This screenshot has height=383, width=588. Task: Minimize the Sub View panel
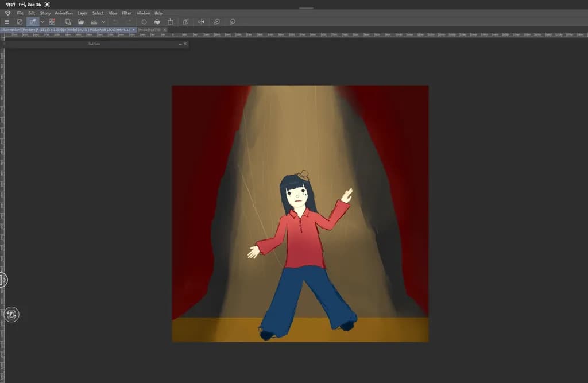coord(180,44)
